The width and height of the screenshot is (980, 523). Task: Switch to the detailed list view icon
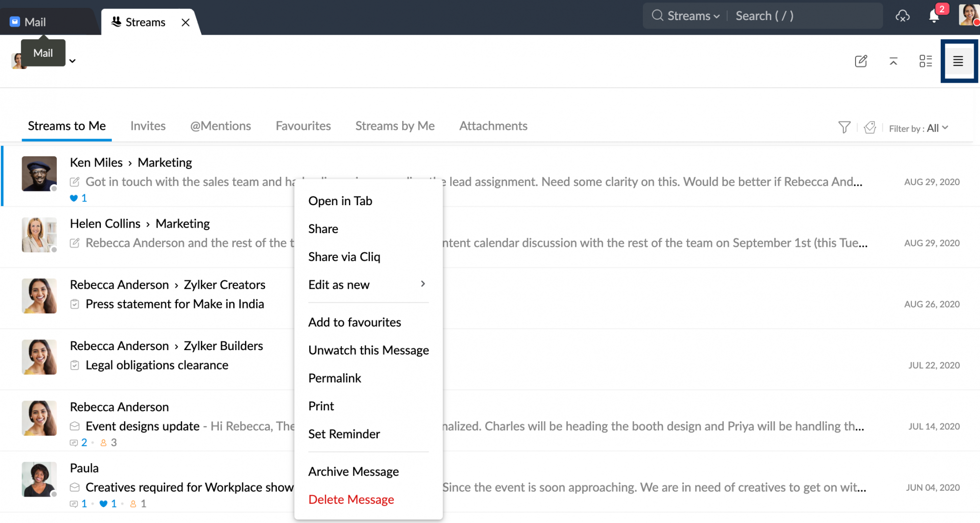tap(926, 61)
